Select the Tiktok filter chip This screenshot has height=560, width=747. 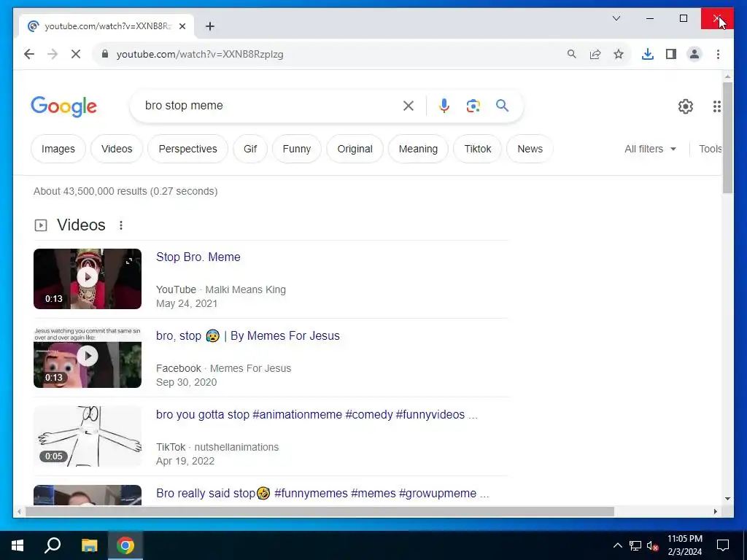pyautogui.click(x=477, y=149)
